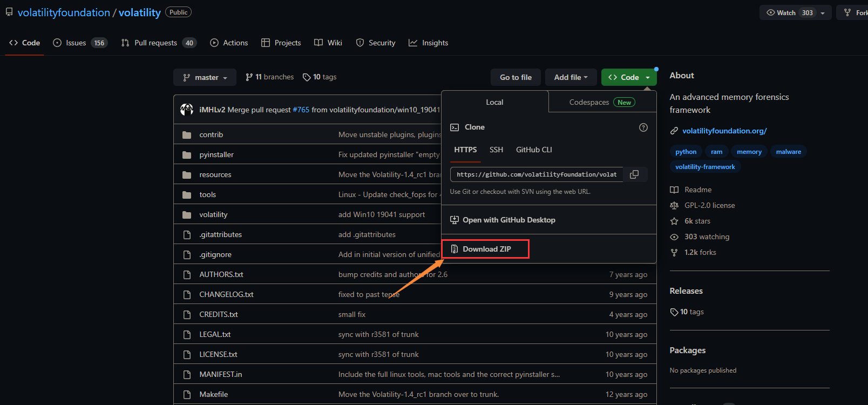Open the clone help question-mark icon
The image size is (868, 405).
coord(643,127)
